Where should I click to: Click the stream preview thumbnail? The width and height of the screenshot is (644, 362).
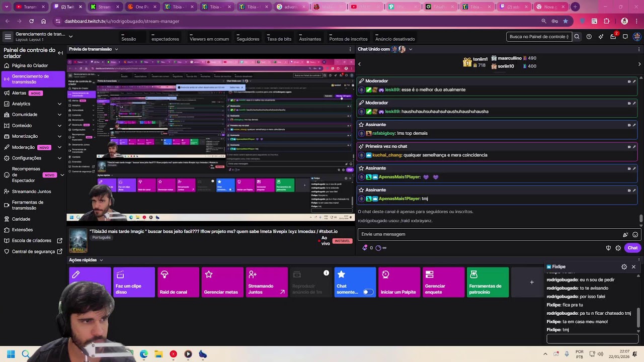(x=211, y=140)
